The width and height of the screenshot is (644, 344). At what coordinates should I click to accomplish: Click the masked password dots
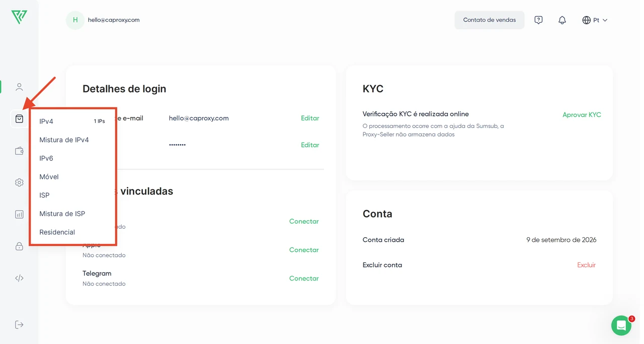(x=177, y=145)
